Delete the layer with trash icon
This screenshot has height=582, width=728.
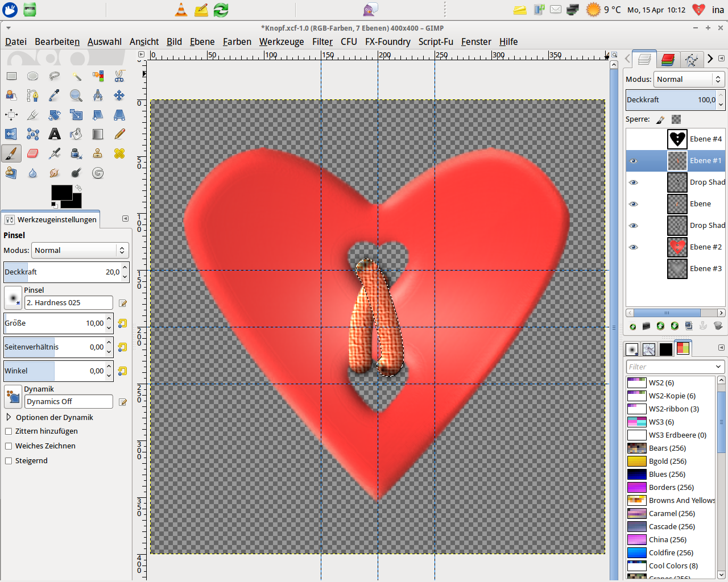point(718,326)
